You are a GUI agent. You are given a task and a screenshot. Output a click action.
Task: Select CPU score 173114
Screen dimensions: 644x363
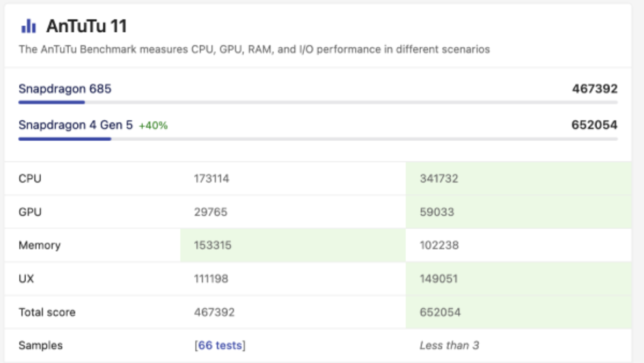[211, 178]
